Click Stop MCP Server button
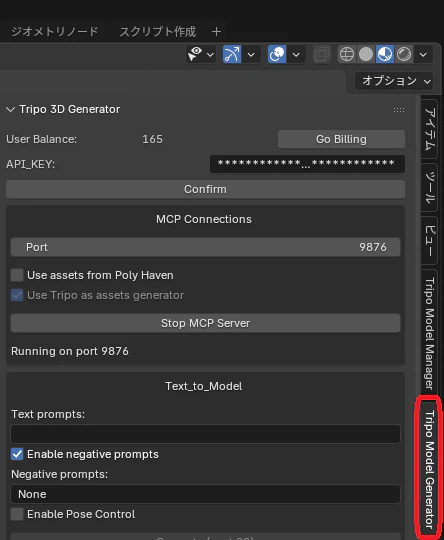Image resolution: width=444 pixels, height=540 pixels. click(205, 323)
